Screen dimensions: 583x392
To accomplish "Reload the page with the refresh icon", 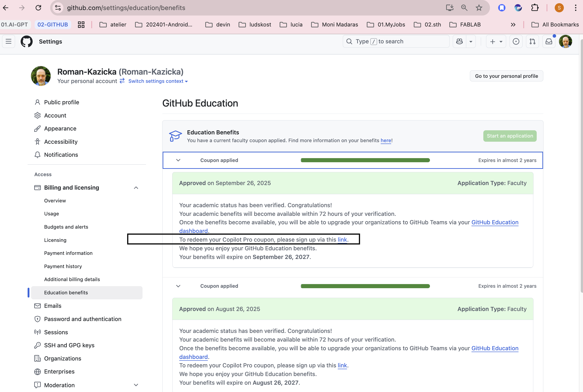I will (38, 8).
